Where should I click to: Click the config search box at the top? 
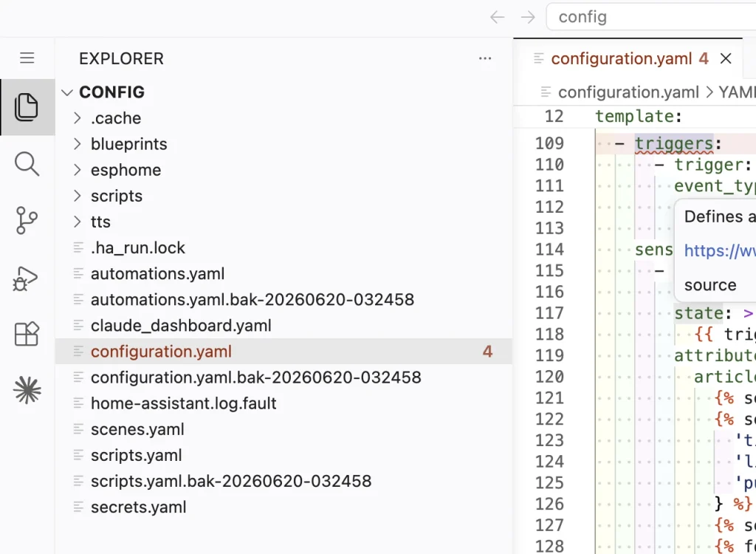click(651, 17)
